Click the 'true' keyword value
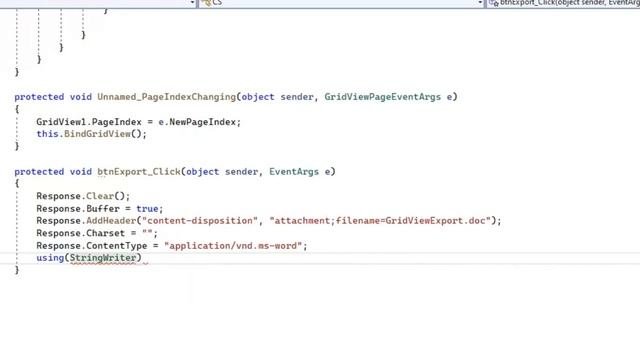 pos(147,209)
